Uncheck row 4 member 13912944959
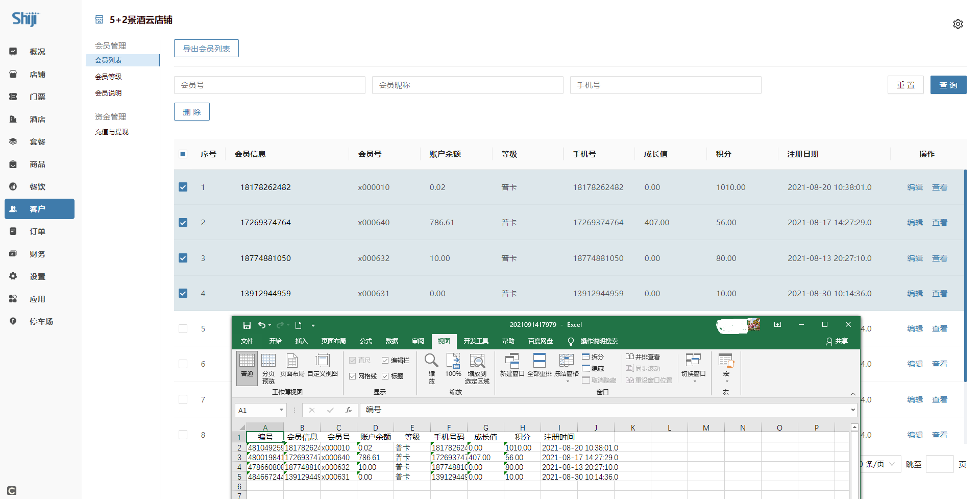 (183, 293)
